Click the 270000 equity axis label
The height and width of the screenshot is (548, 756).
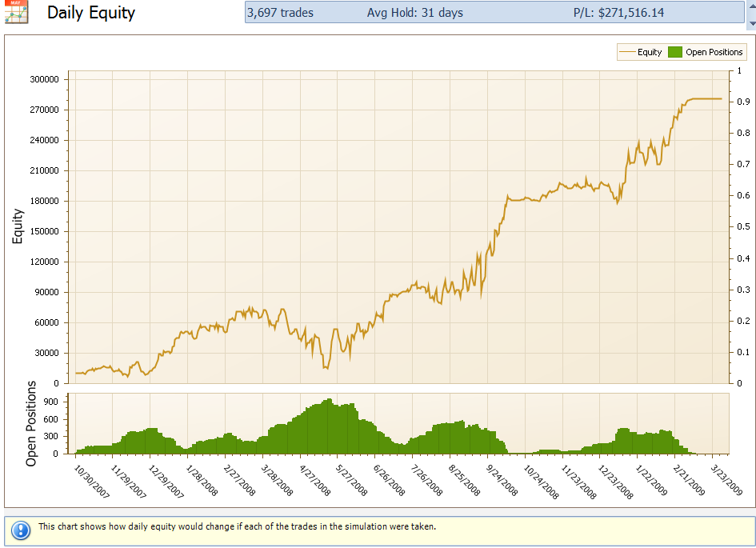pyautogui.click(x=44, y=110)
